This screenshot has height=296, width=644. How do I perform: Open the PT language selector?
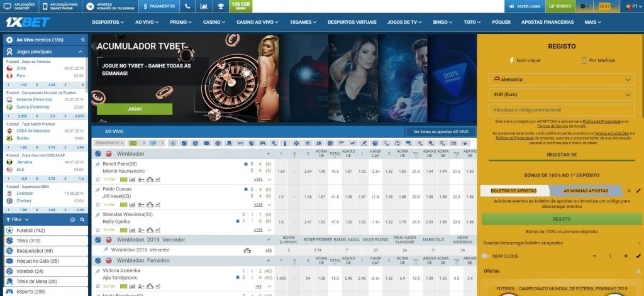pyautogui.click(x=632, y=6)
